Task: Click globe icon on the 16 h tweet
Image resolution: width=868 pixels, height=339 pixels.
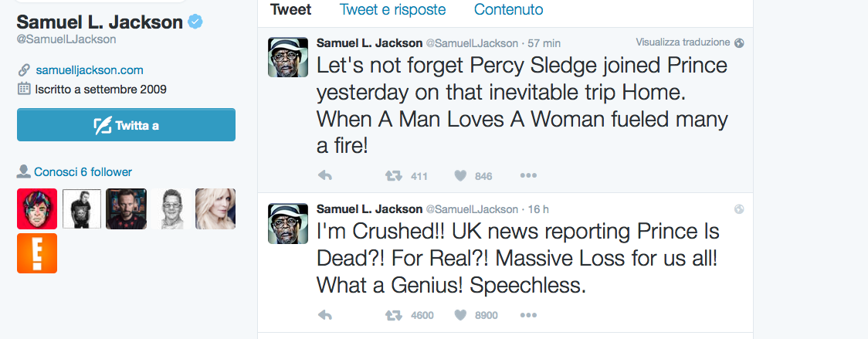Action: [x=739, y=208]
